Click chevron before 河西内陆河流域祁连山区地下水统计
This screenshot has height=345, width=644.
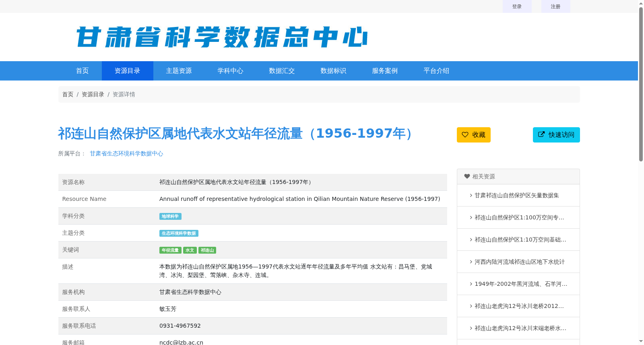471,262
